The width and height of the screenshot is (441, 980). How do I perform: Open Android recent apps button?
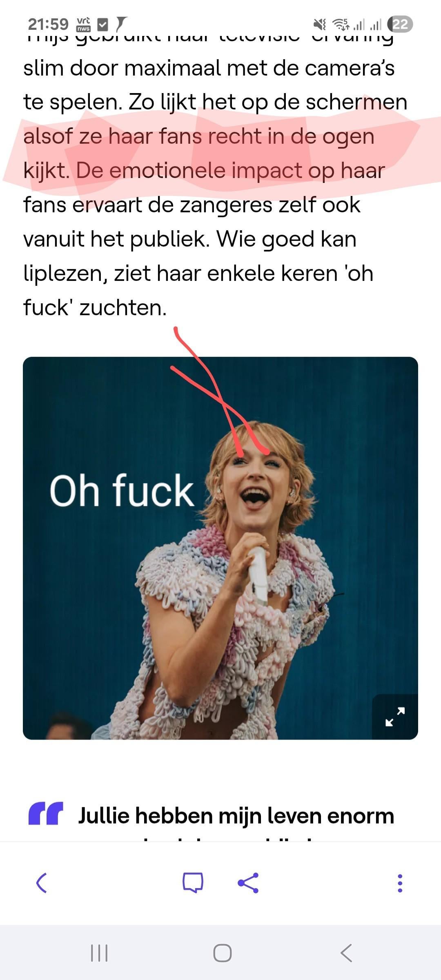(99, 953)
